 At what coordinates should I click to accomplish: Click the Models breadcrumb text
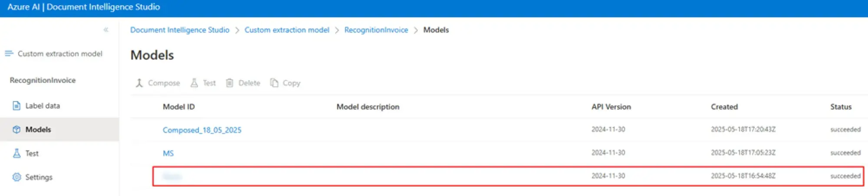[436, 30]
